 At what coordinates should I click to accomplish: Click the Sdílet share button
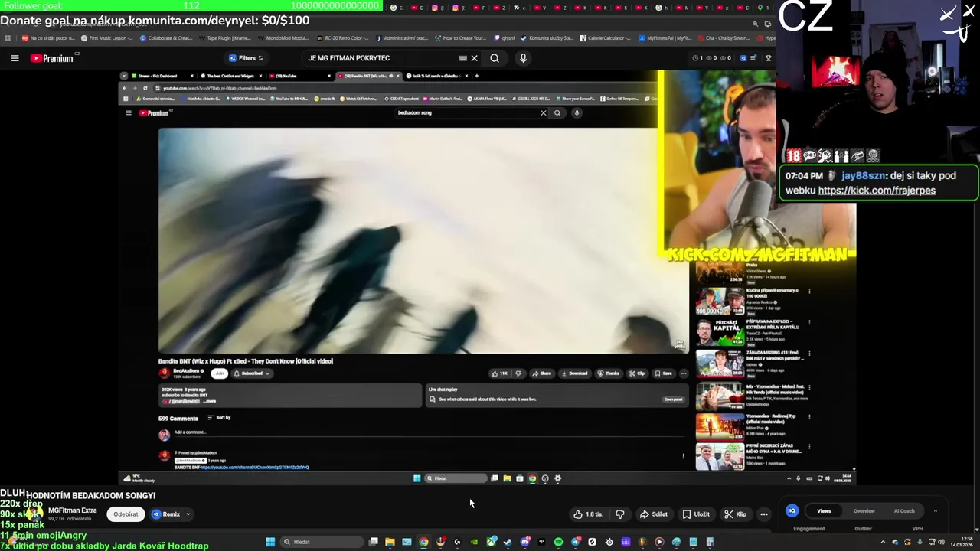pos(654,514)
